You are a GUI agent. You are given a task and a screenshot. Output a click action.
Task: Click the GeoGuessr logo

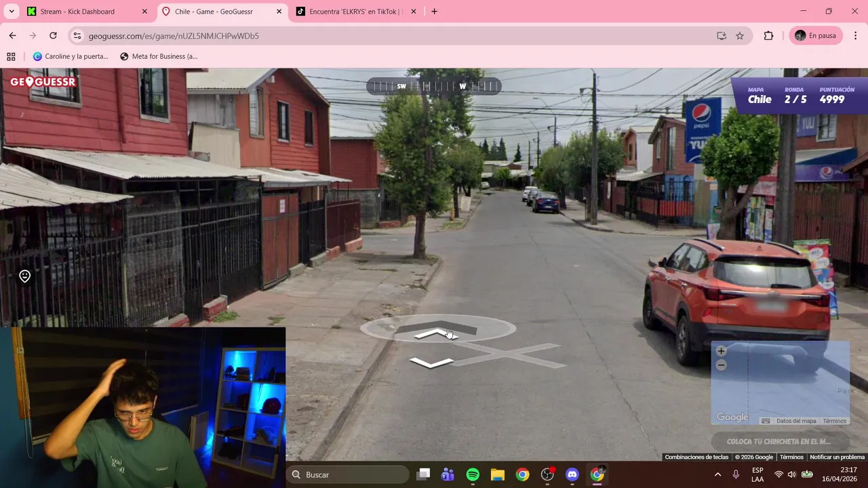(x=43, y=82)
